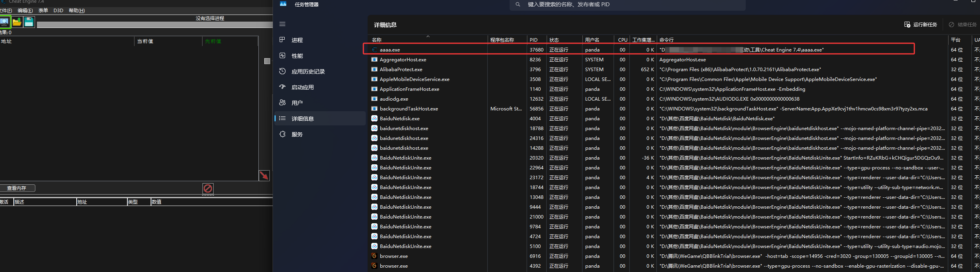Viewport: 980px width, 272px height.
Task: Click the 数值 header in address table
Action: (x=212, y=202)
